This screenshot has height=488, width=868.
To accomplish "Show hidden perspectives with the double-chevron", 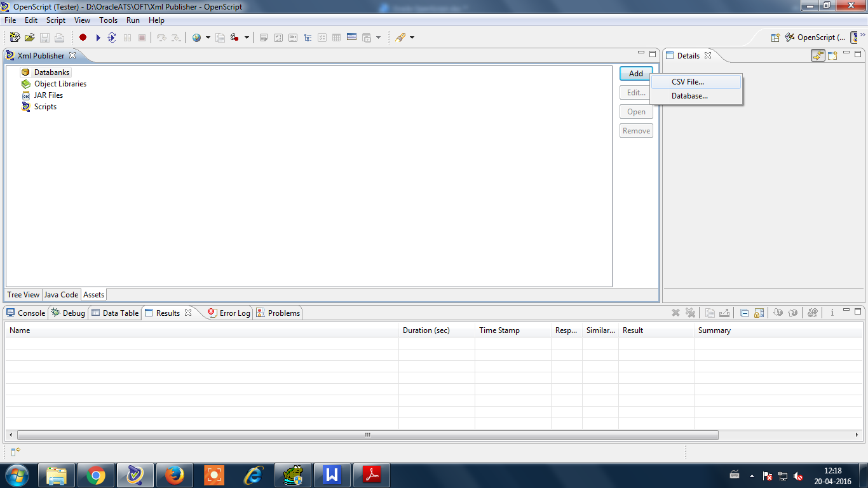I will click(862, 34).
